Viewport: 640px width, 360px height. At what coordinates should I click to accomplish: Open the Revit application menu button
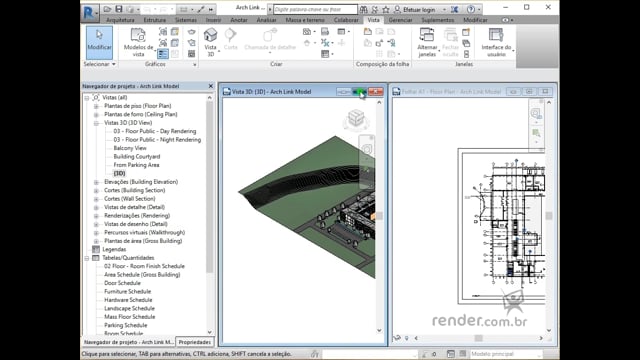(89, 12)
